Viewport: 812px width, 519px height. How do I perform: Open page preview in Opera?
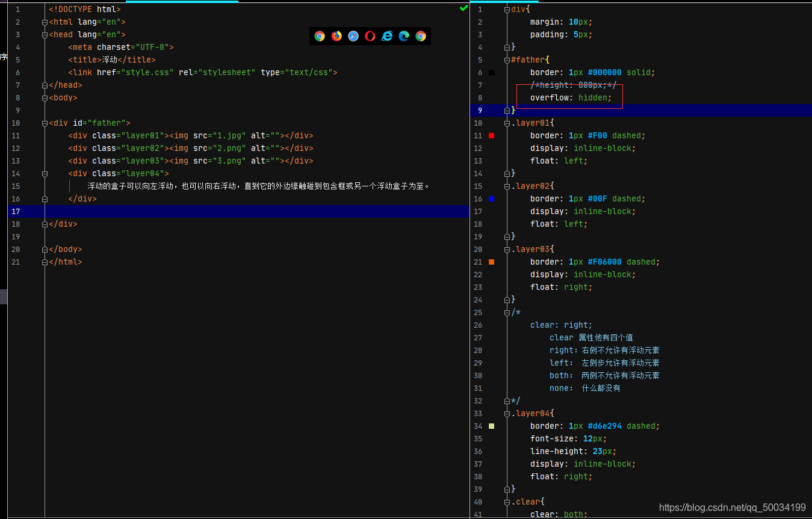pos(370,36)
